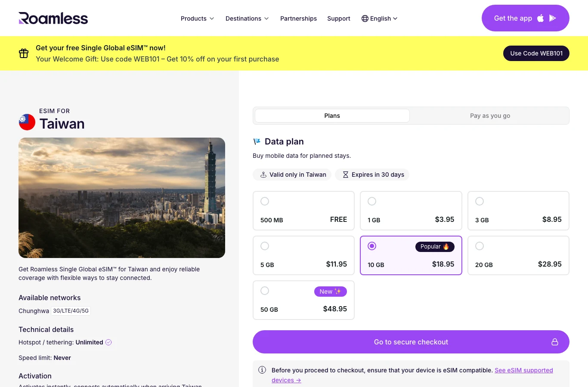Click the Speed limit: Never text
This screenshot has width=588, height=387.
(x=45, y=358)
